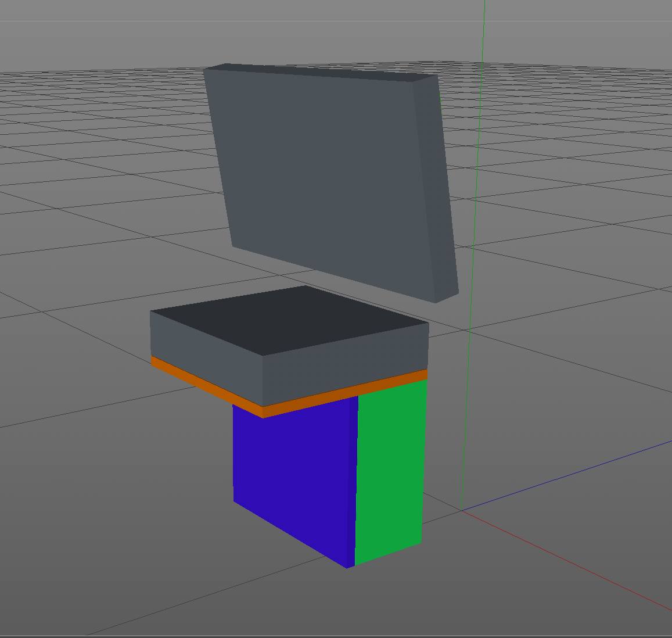
Task: Select the large front face of the tilted panel
Action: point(325,174)
